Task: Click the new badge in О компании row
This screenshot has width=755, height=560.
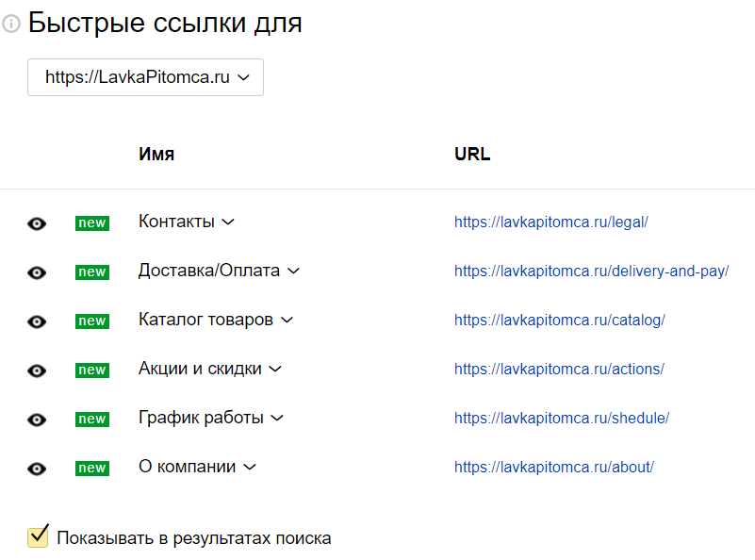Action: pyautogui.click(x=92, y=468)
